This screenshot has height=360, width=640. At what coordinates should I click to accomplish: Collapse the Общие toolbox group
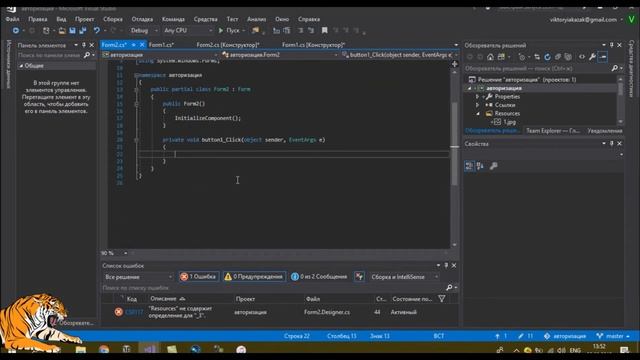pyautogui.click(x=21, y=66)
